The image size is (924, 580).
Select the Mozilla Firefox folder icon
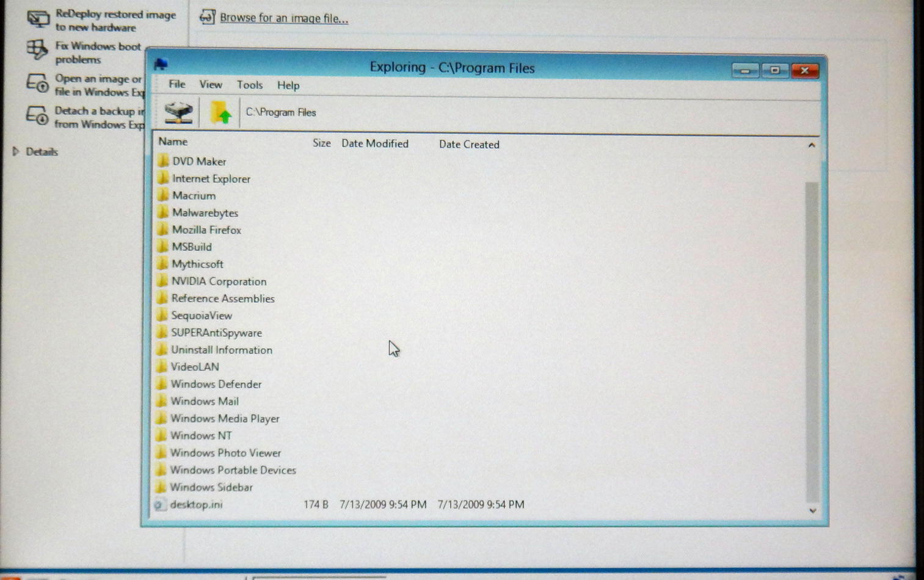(x=162, y=230)
